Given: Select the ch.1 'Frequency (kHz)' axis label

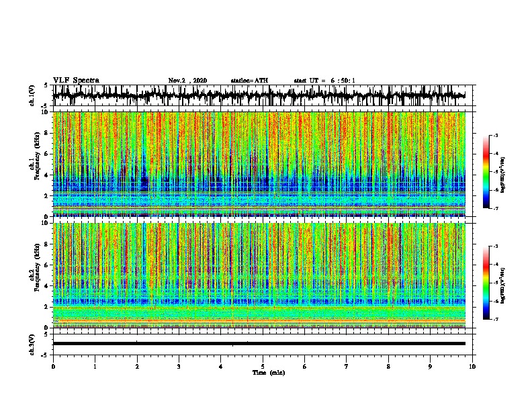Looking at the screenshot, I should tap(37, 156).
